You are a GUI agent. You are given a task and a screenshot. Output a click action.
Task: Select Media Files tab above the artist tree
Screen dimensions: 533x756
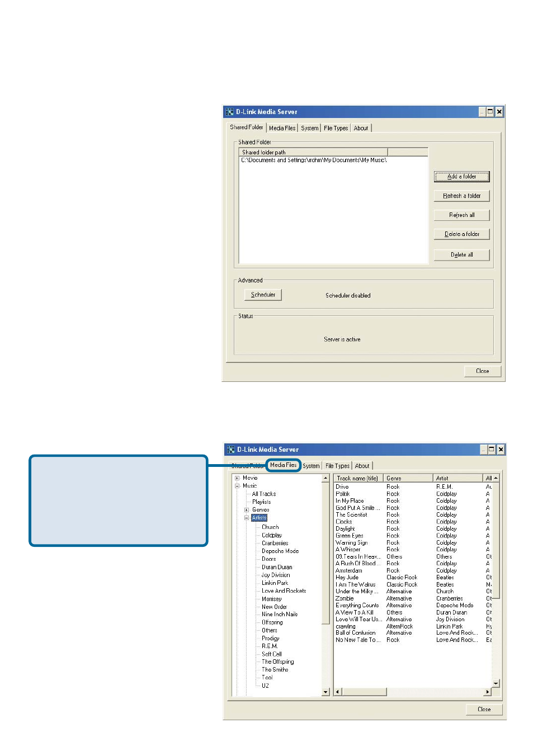(x=283, y=465)
